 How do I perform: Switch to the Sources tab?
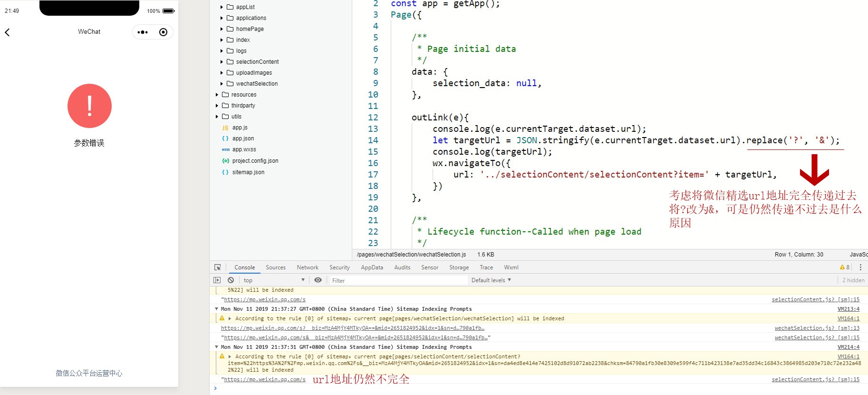276,267
